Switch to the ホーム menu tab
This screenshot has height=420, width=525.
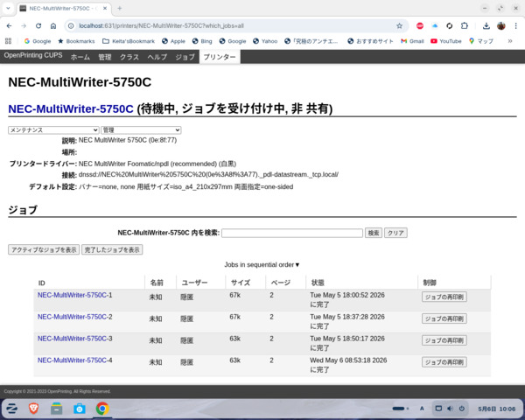(80, 57)
